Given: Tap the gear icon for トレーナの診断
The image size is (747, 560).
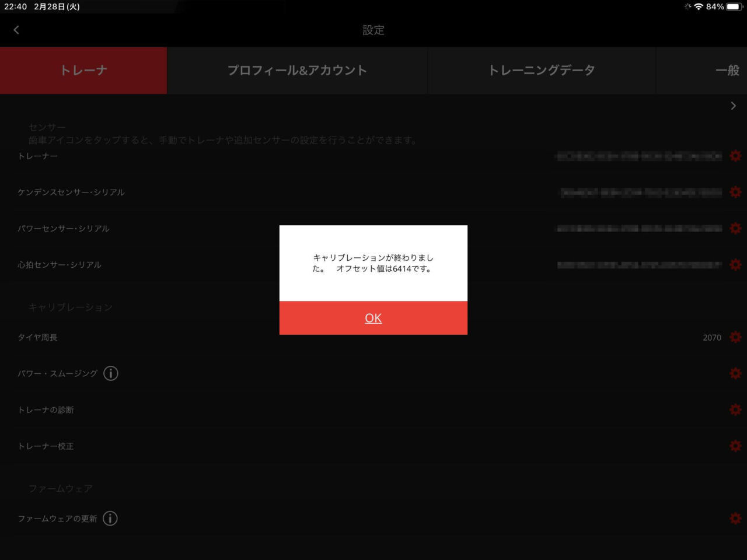Looking at the screenshot, I should click(735, 409).
